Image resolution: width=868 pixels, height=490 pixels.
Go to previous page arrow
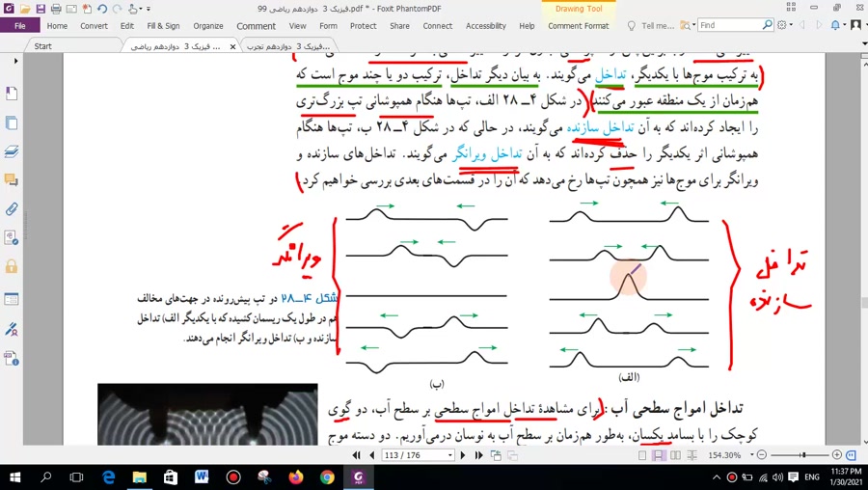click(x=372, y=455)
